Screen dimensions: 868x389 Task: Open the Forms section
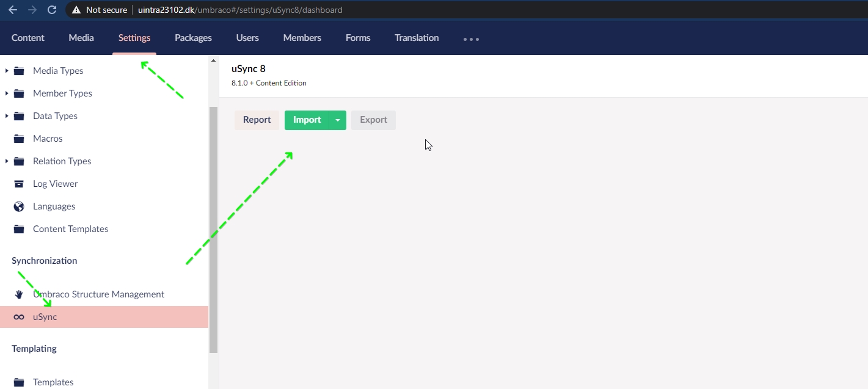pyautogui.click(x=358, y=38)
